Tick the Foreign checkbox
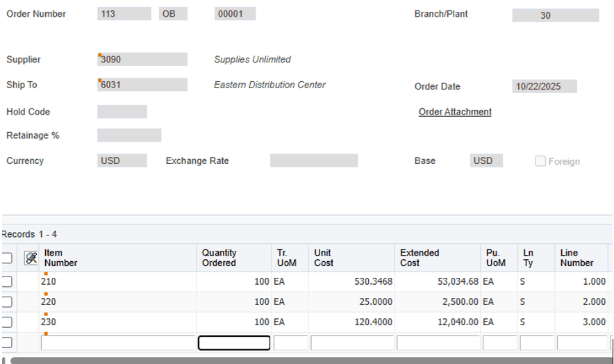Viewport: 614px width, 364px height. [x=540, y=161]
